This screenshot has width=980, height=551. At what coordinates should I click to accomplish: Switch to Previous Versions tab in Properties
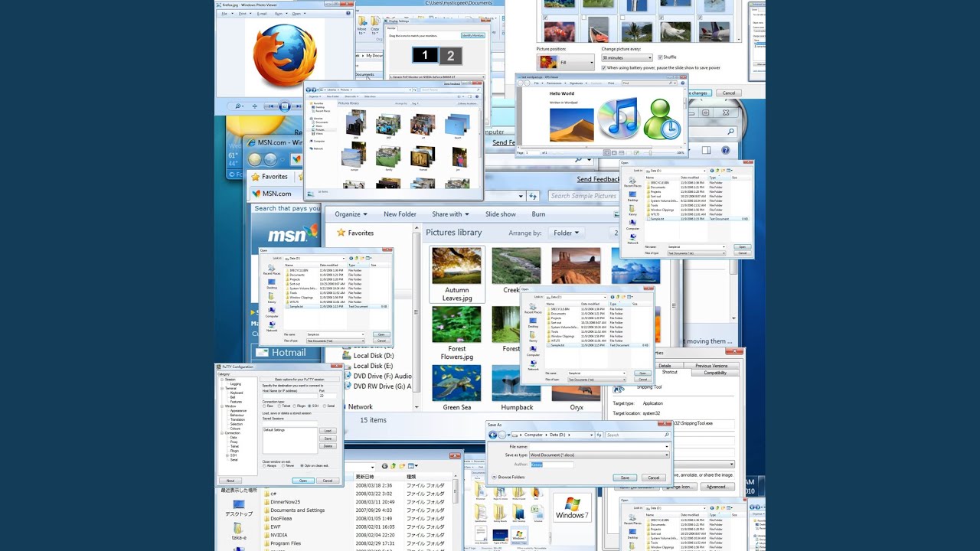[711, 366]
